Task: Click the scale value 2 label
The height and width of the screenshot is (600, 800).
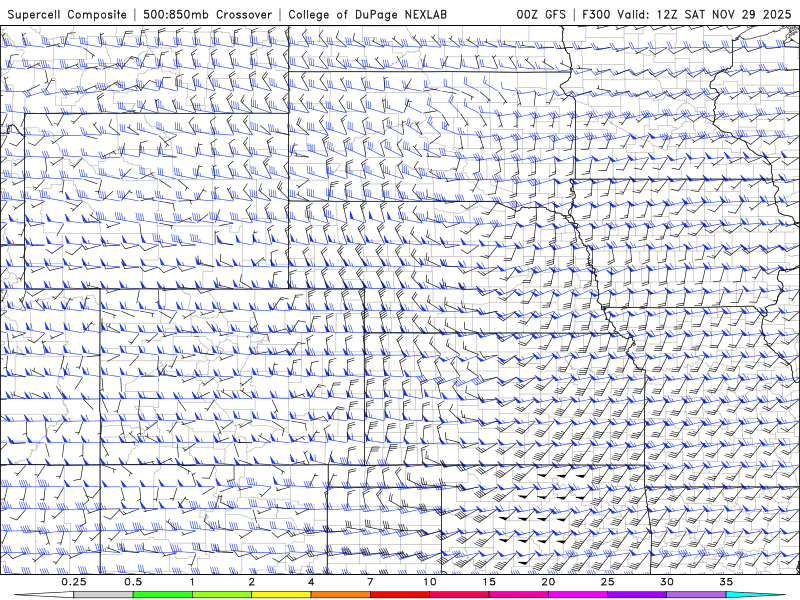Action: coord(252,582)
